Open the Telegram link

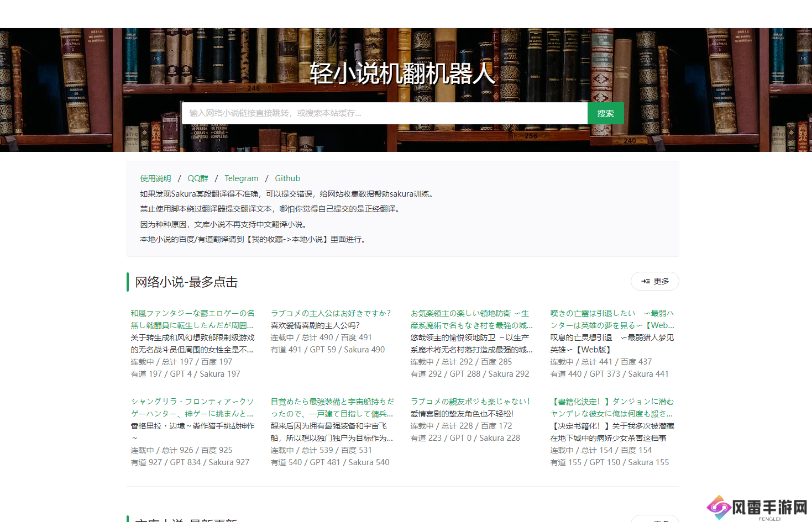click(x=241, y=178)
